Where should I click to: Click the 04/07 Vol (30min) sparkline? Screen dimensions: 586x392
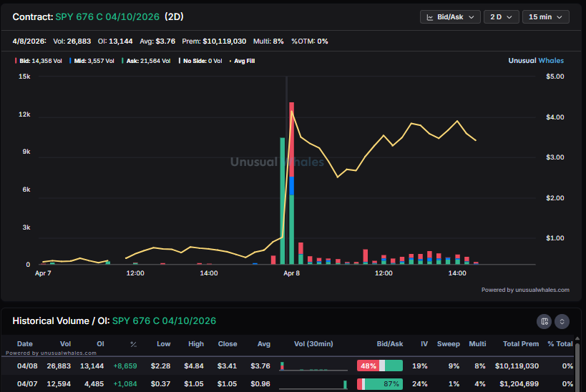tap(313, 385)
